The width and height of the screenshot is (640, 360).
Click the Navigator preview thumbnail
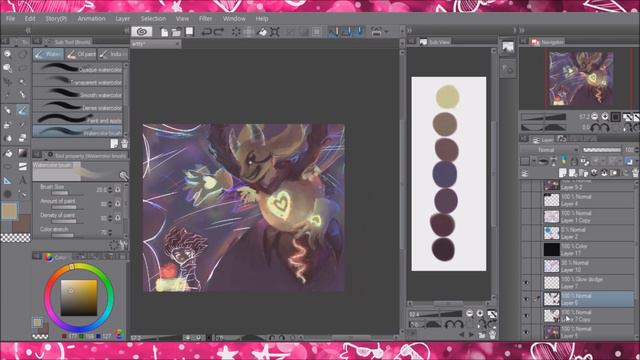pos(581,78)
